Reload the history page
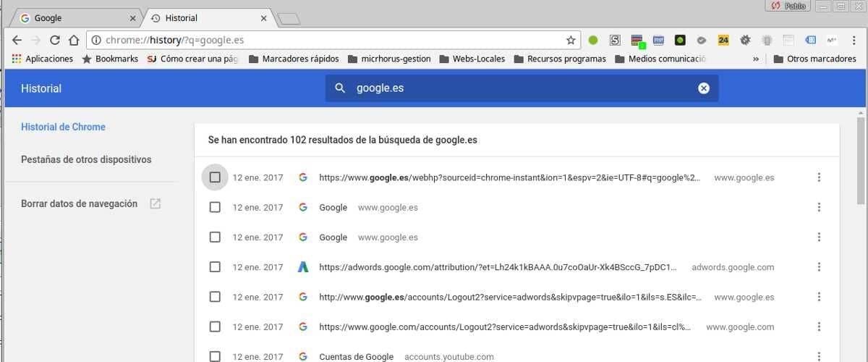 click(x=55, y=41)
